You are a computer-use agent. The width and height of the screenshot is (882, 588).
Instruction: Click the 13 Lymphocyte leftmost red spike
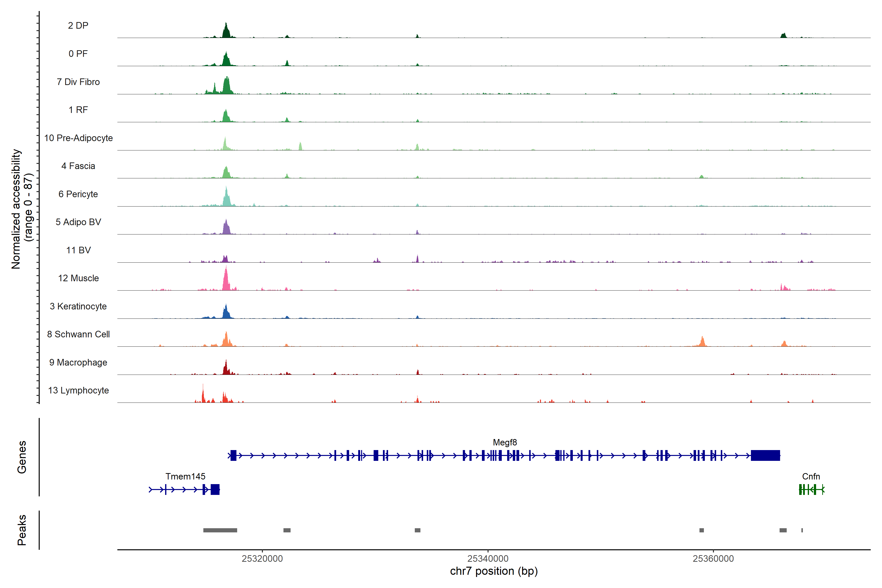203,394
